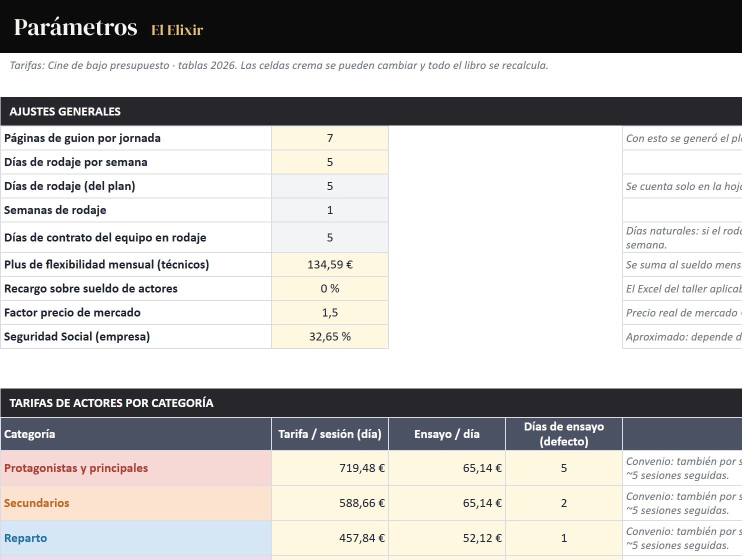The width and height of the screenshot is (742, 560).
Task: Click the 'Parámetros' page title
Action: point(75,27)
